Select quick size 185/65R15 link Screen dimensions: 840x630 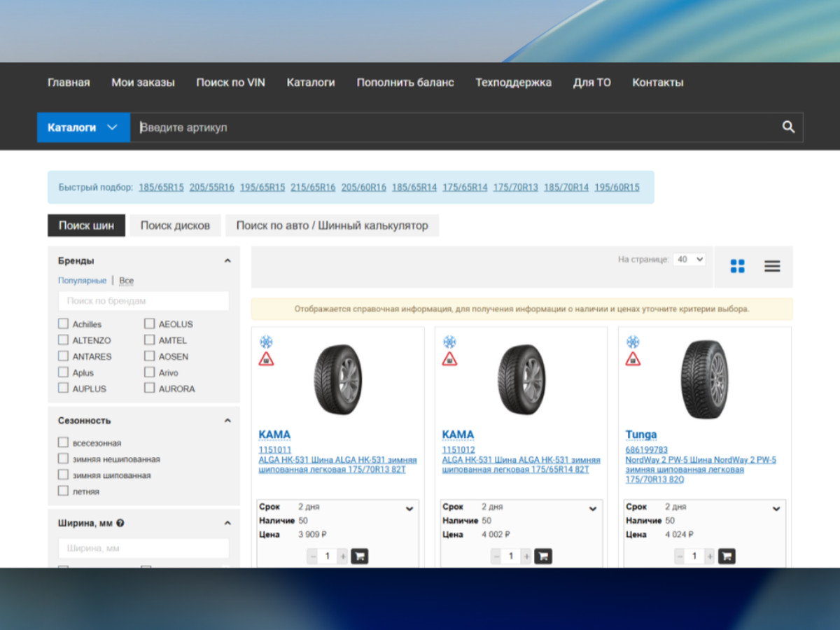tap(161, 188)
